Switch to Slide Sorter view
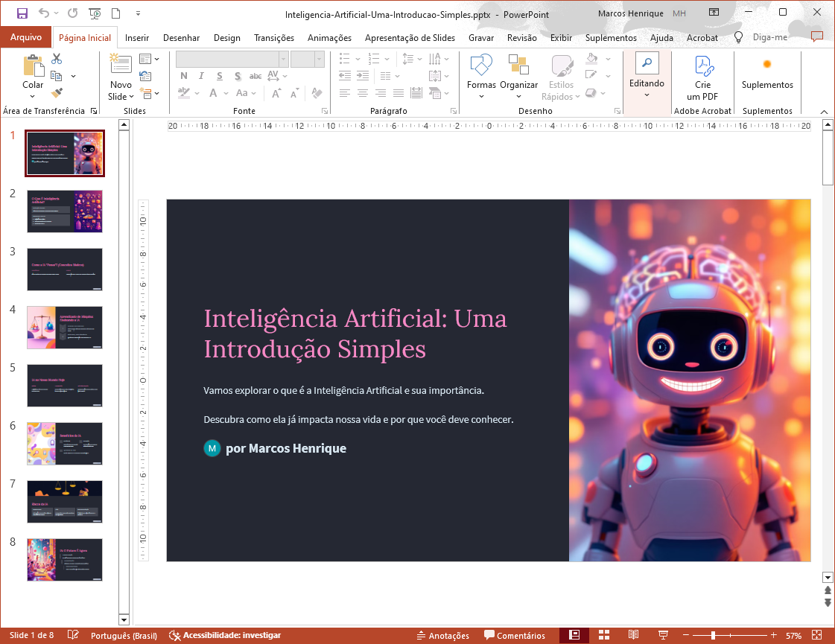835x644 pixels. [604, 635]
